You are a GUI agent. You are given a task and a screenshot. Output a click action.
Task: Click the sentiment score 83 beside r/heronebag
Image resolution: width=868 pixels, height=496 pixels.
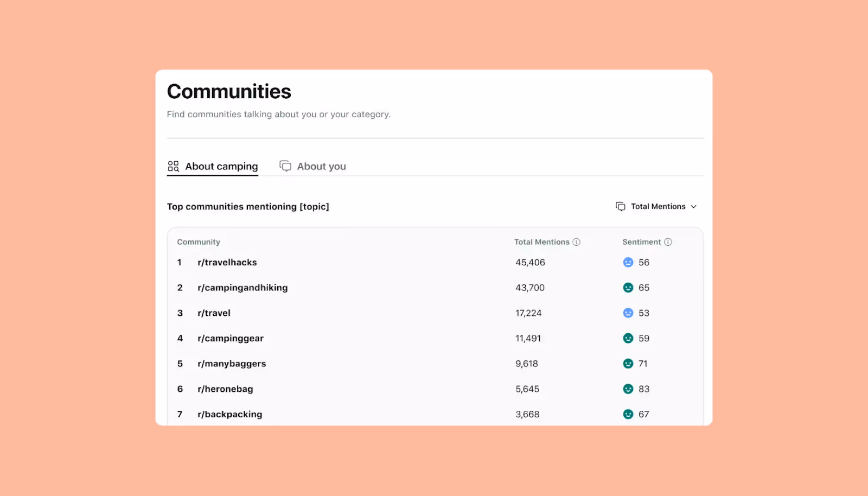pyautogui.click(x=643, y=389)
